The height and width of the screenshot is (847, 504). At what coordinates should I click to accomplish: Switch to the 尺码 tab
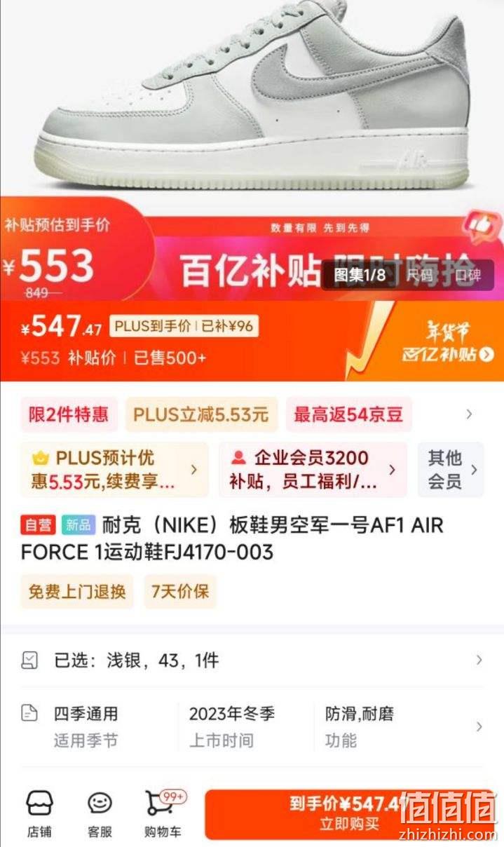(x=421, y=275)
